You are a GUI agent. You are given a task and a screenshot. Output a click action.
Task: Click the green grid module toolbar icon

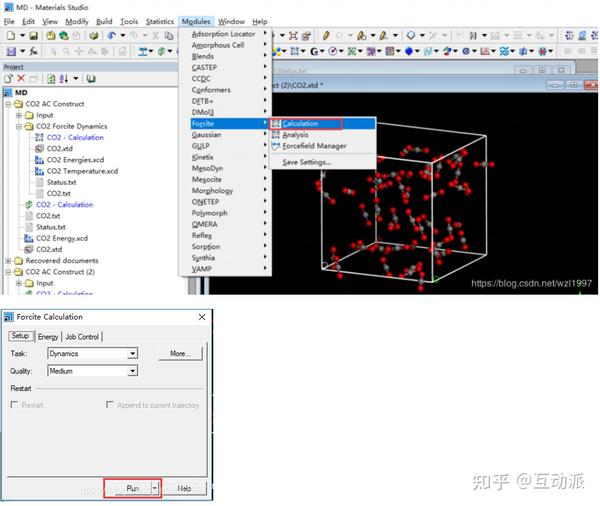pyautogui.click(x=352, y=51)
